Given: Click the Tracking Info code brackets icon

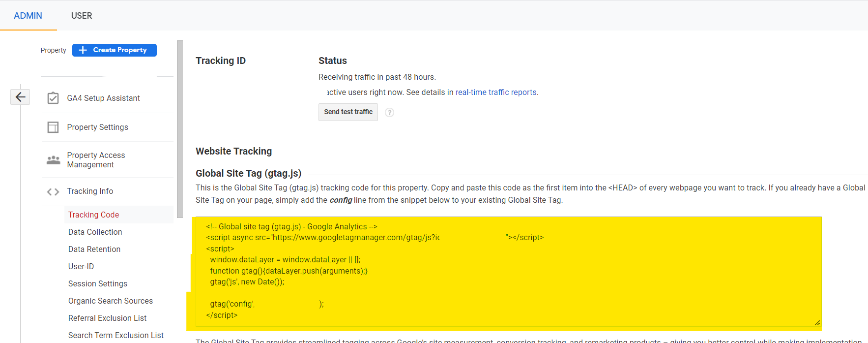Looking at the screenshot, I should coord(53,191).
